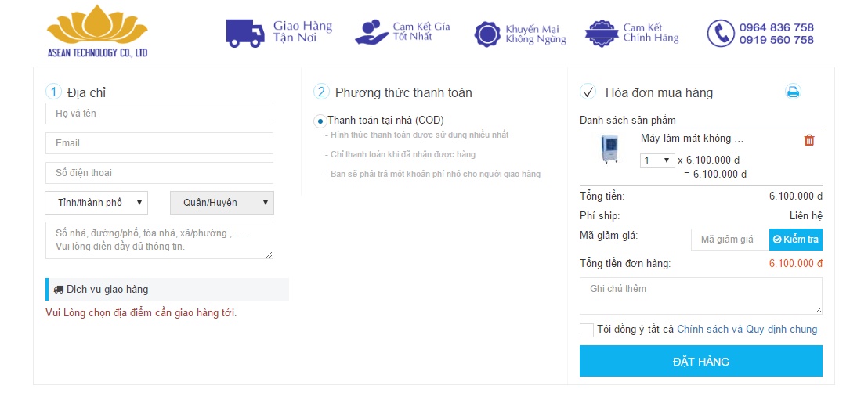Click the Mã giảm giá input box
Screen dimensions: 868x411
coord(727,239)
